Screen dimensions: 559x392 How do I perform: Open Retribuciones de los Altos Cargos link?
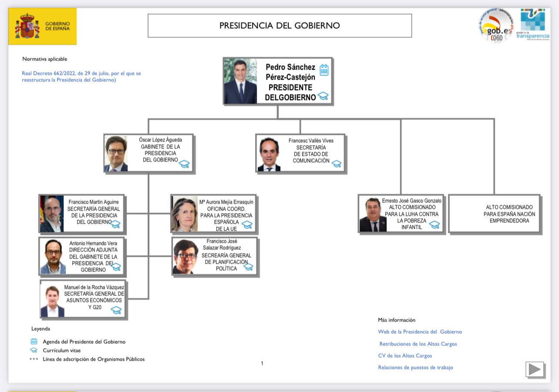[x=418, y=344]
